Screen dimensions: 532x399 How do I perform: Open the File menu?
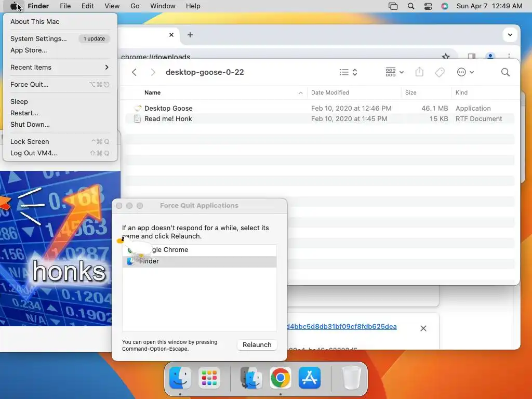click(65, 6)
